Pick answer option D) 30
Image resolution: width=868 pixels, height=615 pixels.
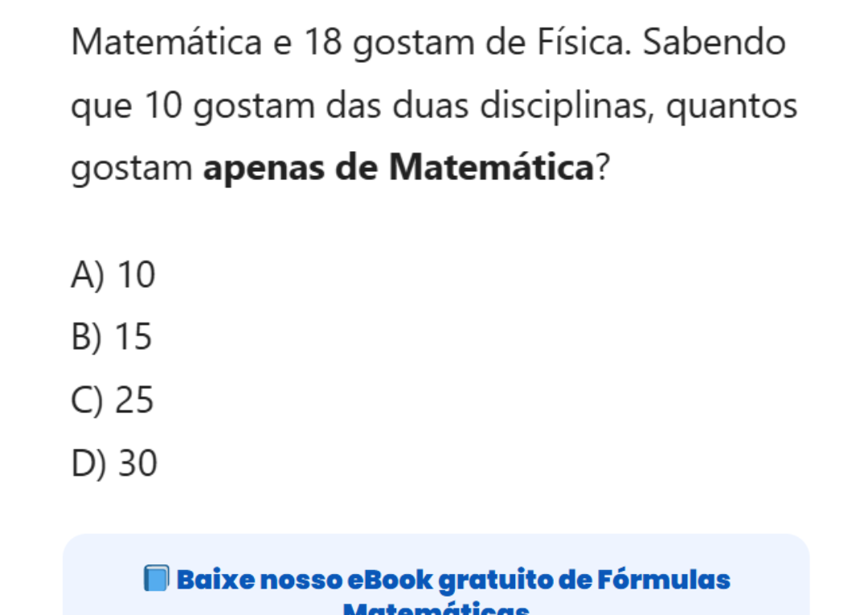pos(115,463)
